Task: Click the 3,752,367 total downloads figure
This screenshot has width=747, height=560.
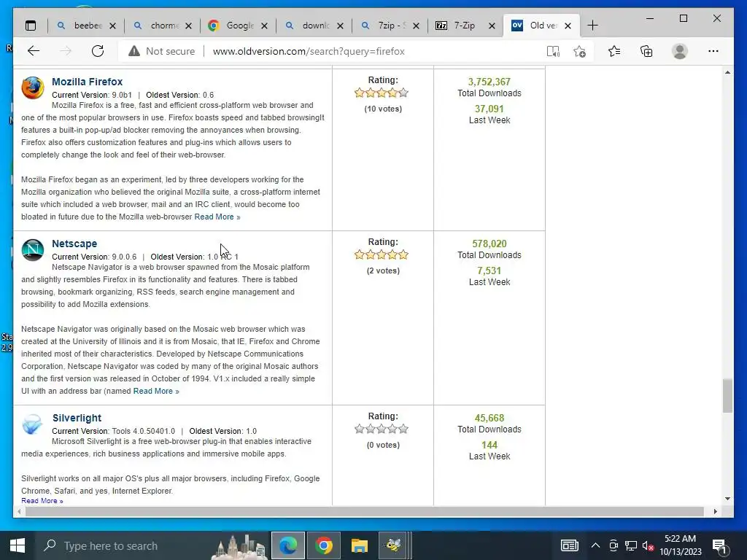Action: point(489,82)
